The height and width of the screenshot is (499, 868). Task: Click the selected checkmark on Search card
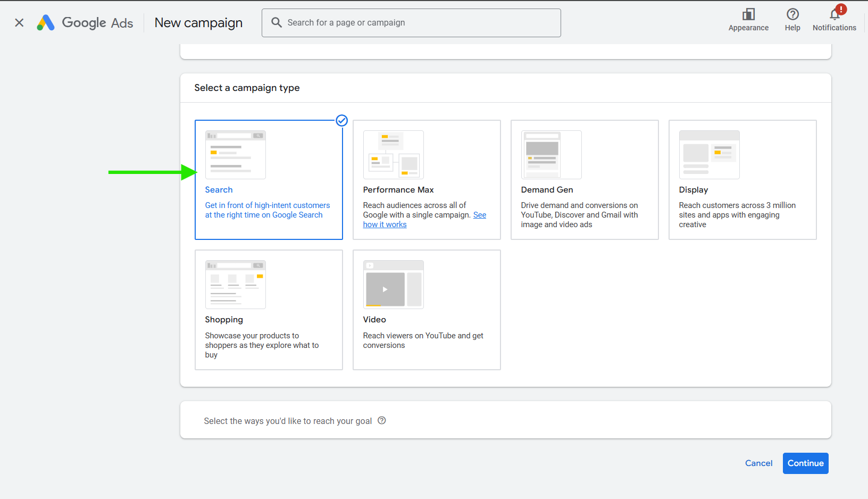(341, 121)
